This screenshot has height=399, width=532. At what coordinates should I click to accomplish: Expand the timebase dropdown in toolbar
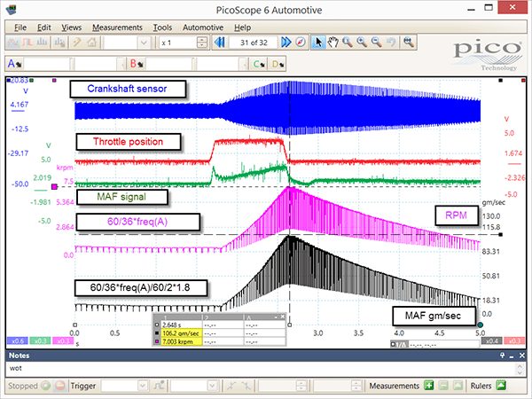144,43
